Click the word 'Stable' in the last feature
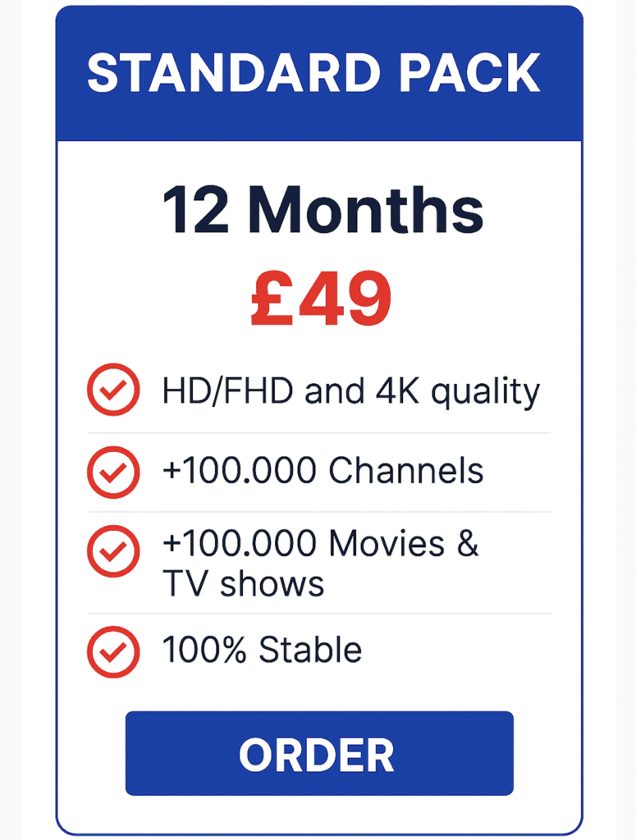 pyautogui.click(x=310, y=651)
